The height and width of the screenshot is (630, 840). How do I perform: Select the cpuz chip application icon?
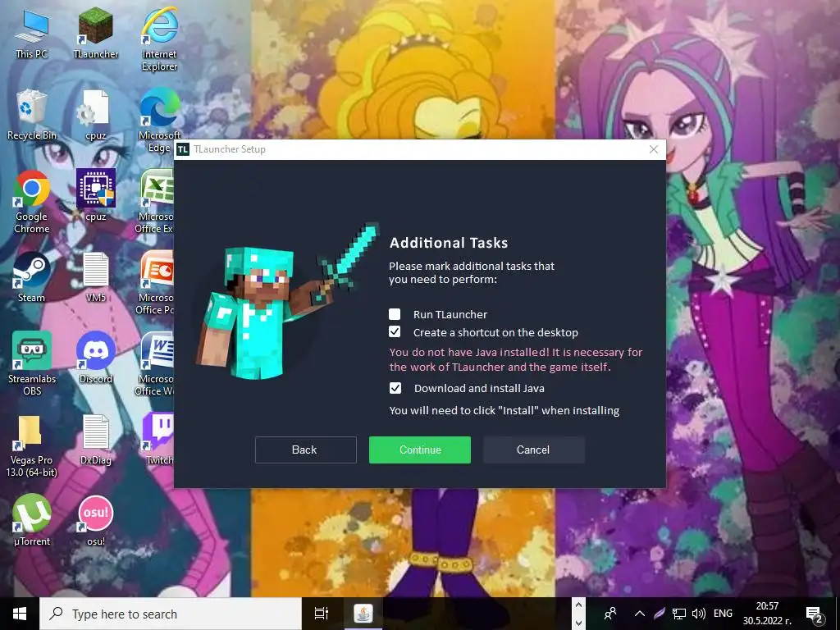pyautogui.click(x=96, y=195)
